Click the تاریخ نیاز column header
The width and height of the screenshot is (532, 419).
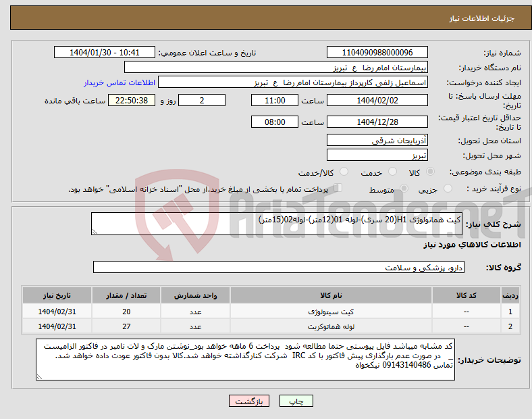tap(57, 295)
